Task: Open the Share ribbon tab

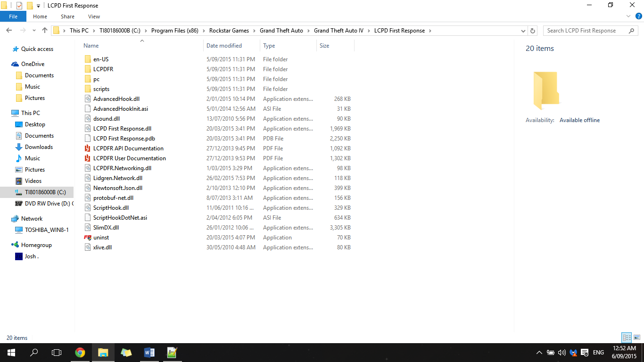Action: point(67,16)
